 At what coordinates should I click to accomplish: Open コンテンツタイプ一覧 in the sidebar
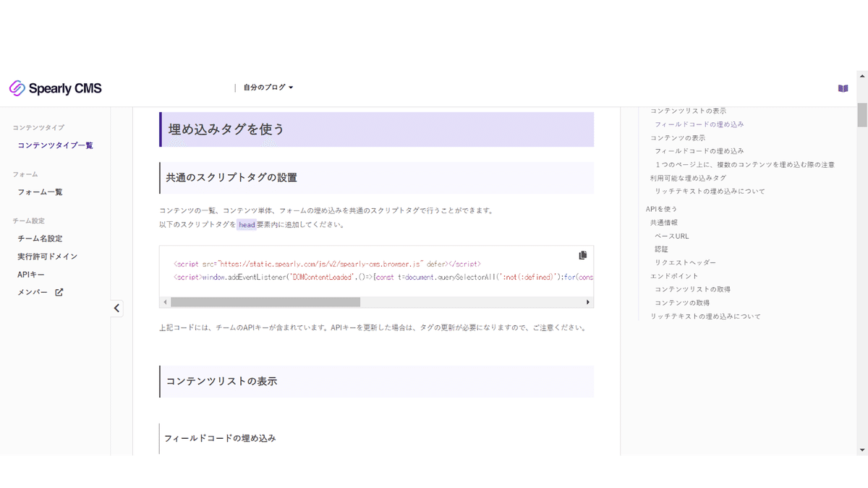point(55,145)
